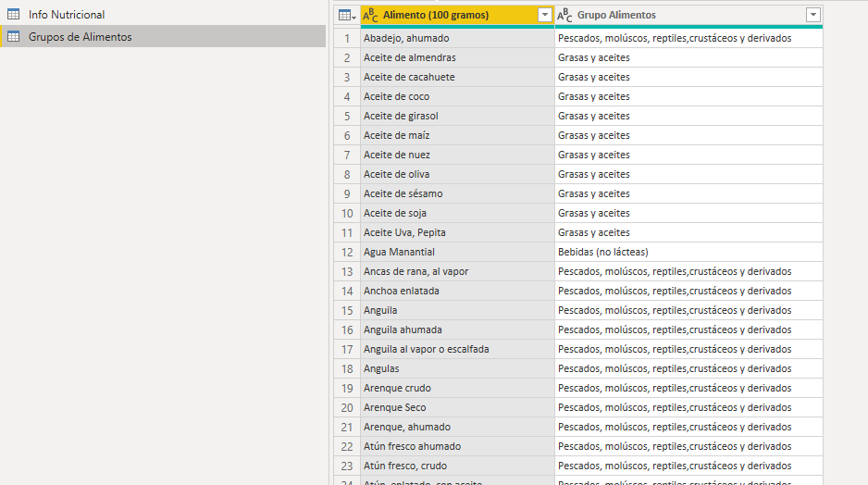The height and width of the screenshot is (485, 868).
Task: Click the cell 'Atún fresco, crudo'
Action: point(457,466)
